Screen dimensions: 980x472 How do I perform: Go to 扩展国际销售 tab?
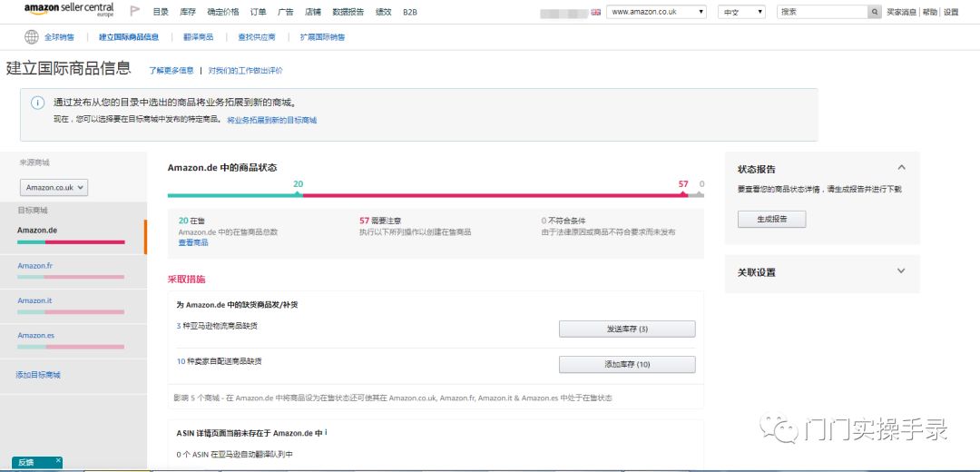322,37
